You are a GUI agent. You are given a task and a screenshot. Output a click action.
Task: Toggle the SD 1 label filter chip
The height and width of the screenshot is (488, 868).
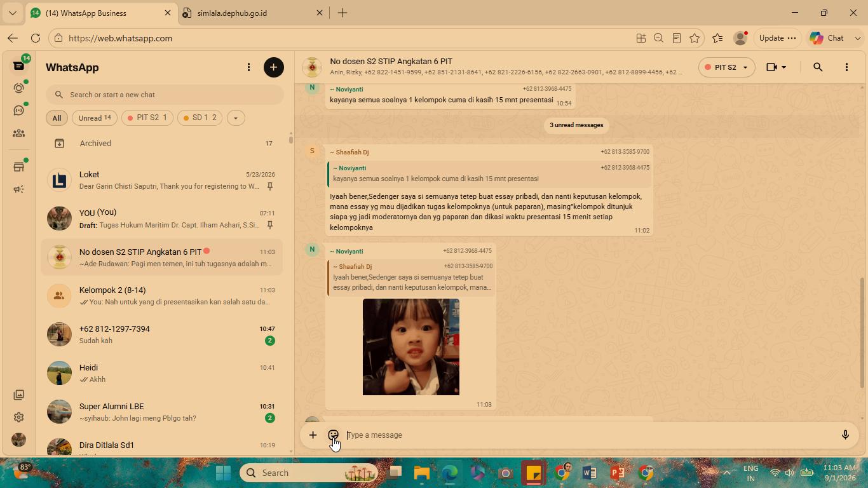(200, 118)
